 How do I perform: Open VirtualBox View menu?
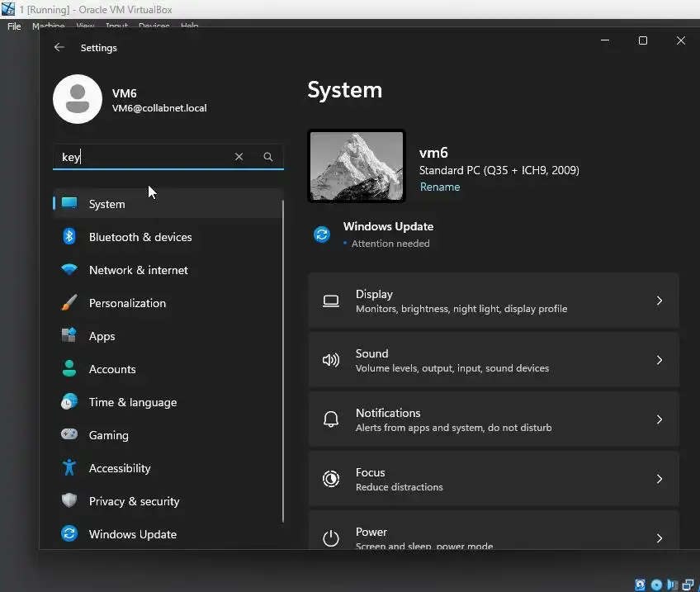85,26
